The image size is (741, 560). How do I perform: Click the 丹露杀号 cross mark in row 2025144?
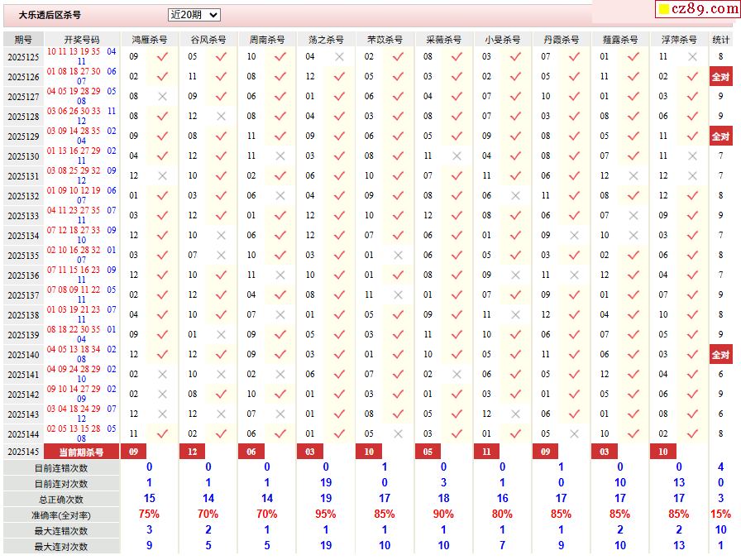click(x=575, y=434)
